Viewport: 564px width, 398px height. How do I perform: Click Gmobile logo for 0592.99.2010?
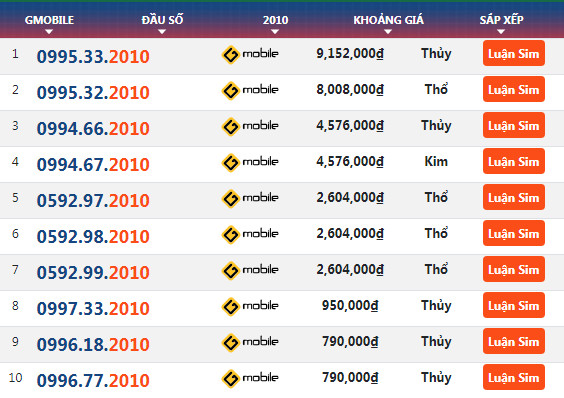250,271
